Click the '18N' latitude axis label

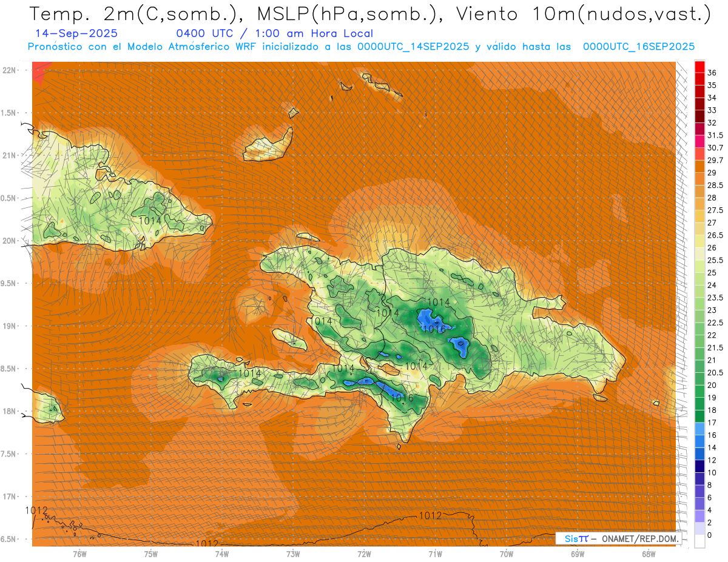pos(10,411)
